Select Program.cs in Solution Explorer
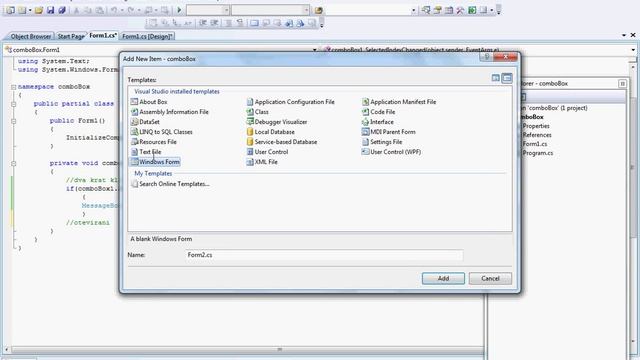Viewport: 640px width, 360px height. tap(538, 153)
